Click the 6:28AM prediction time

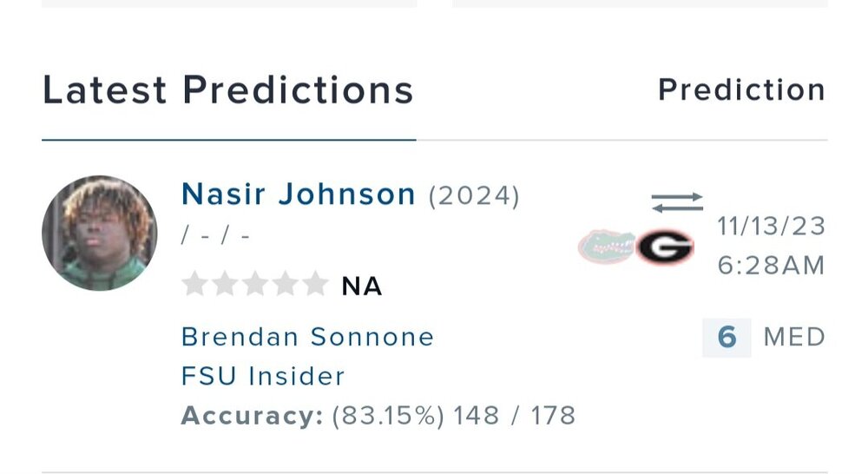pyautogui.click(x=771, y=266)
